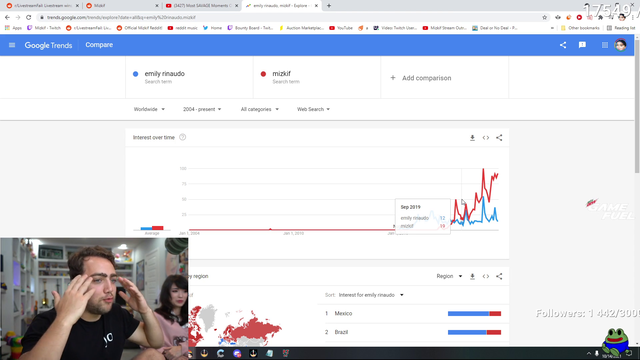Viewport: 640px width, 360px height.
Task: Close the Google Trends Explore tab
Action: coord(316,6)
